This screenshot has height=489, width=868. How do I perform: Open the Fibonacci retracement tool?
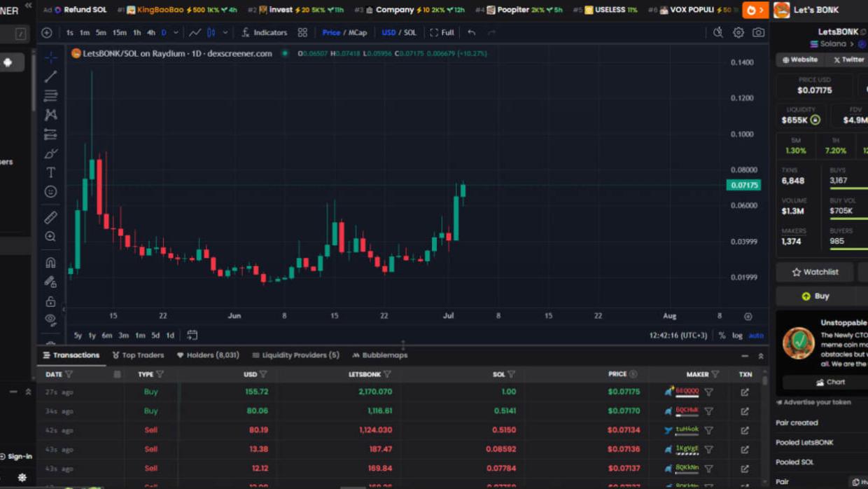(x=50, y=95)
